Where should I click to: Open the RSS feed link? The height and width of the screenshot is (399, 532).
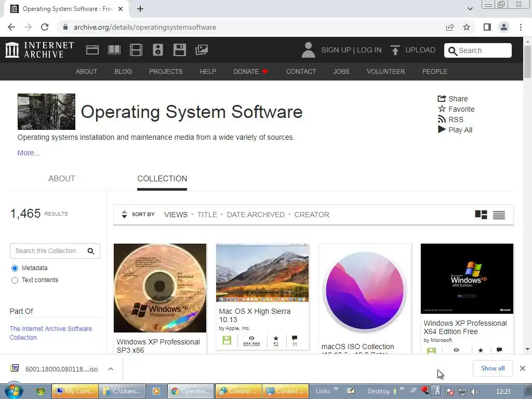(x=450, y=119)
